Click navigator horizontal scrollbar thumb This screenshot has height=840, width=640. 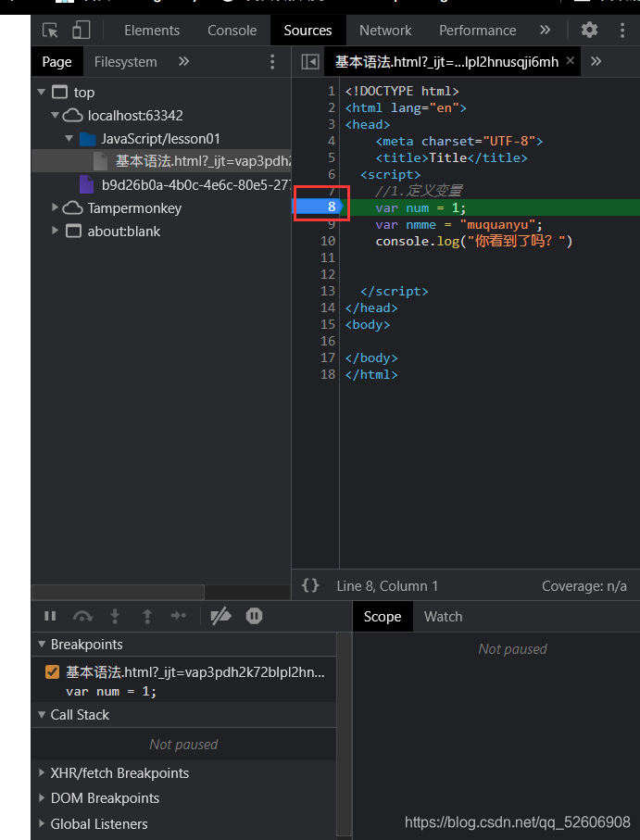pyautogui.click(x=118, y=592)
